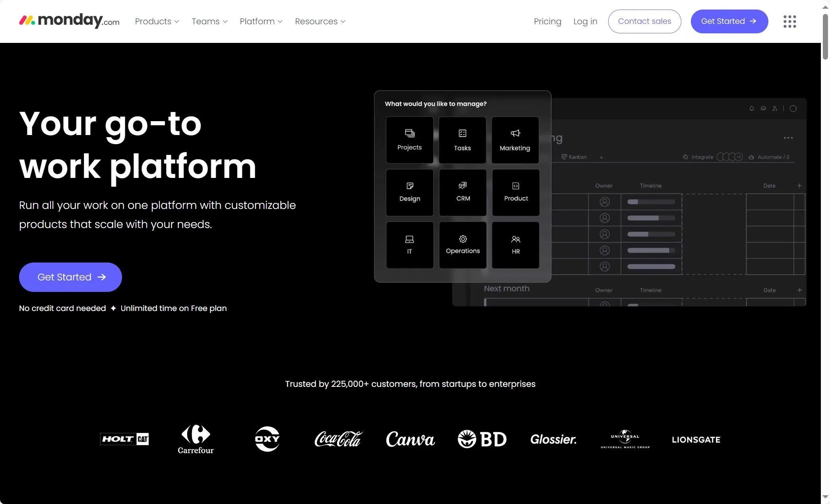This screenshot has width=830, height=504.
Task: Click the Next month group heading
Action: [506, 289]
